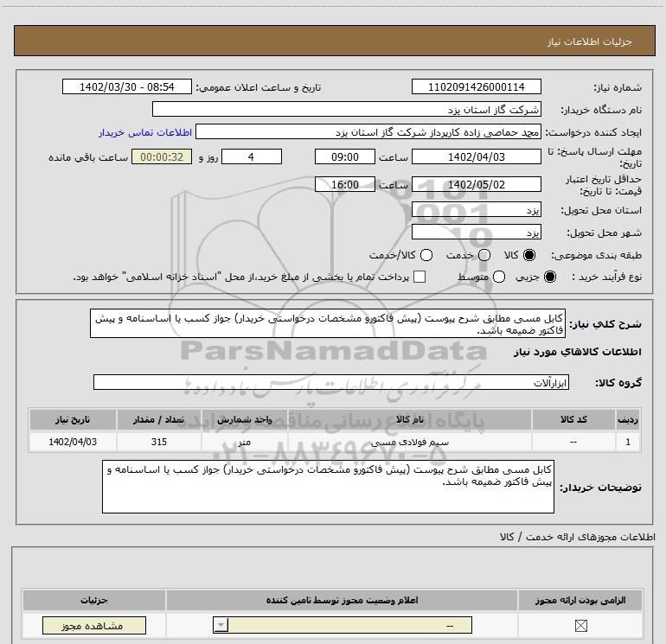The height and width of the screenshot is (644, 666).
Task: Click the مشاهده مجوز button
Action: (94, 626)
